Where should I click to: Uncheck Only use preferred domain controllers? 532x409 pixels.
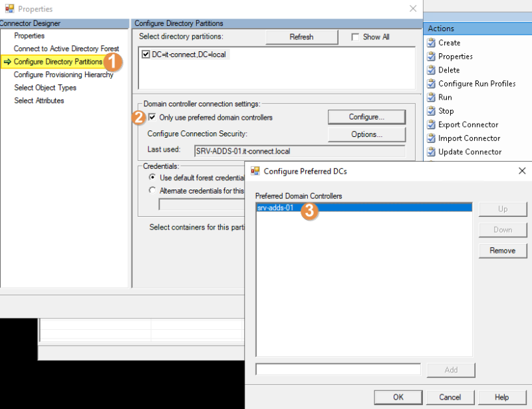coord(152,116)
